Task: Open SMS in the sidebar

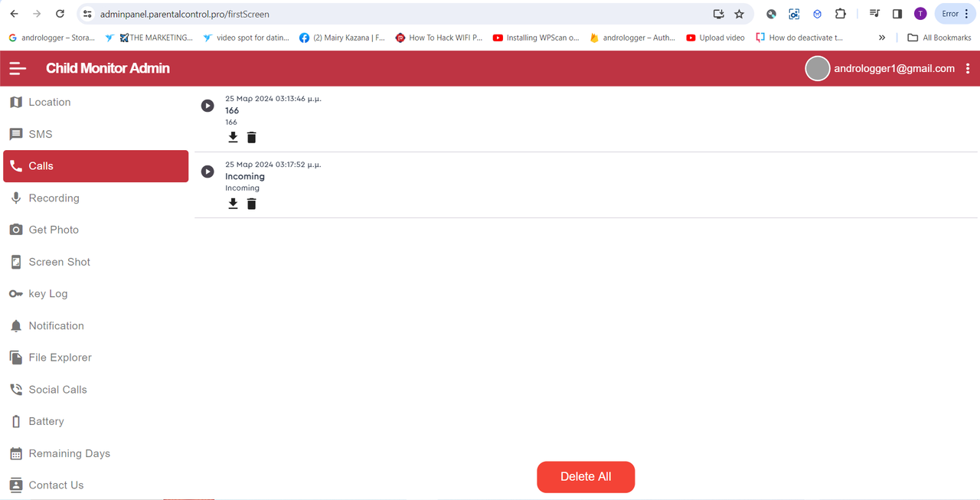Action: click(96, 134)
